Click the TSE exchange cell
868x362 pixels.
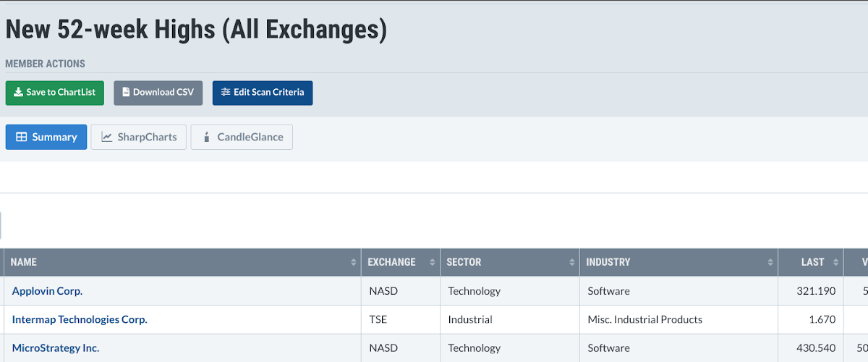[x=401, y=319]
